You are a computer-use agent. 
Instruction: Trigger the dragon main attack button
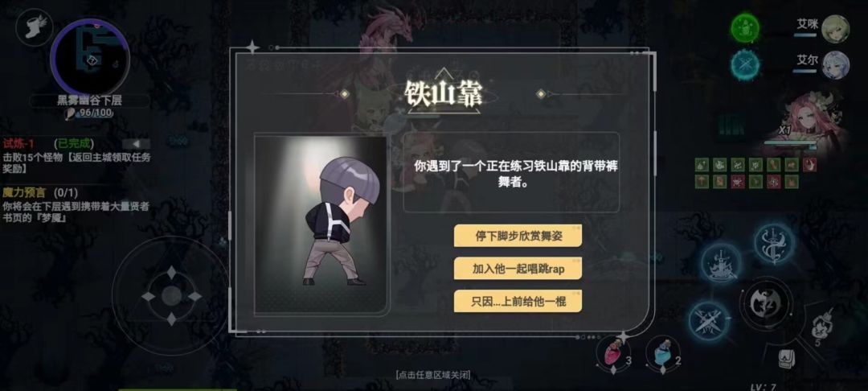click(x=767, y=303)
